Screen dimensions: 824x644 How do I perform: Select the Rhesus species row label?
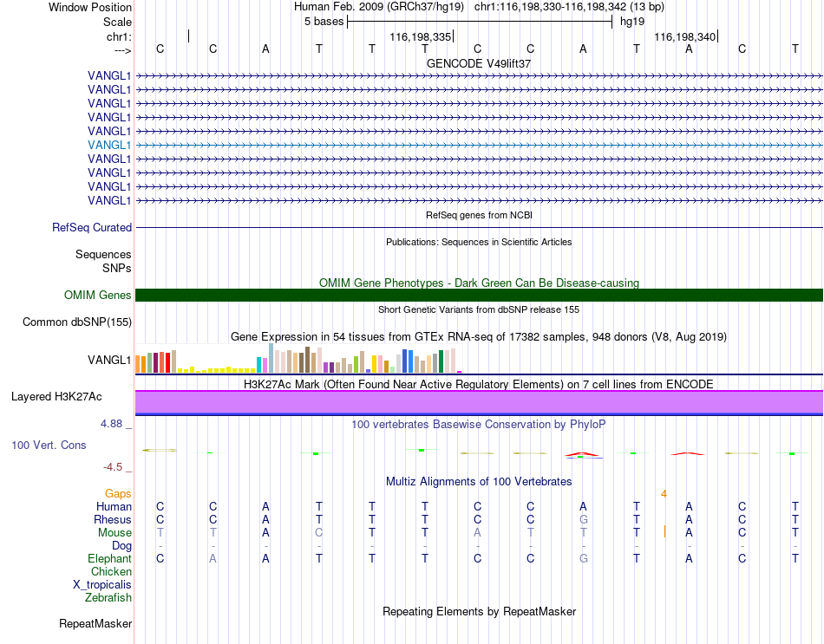point(113,519)
